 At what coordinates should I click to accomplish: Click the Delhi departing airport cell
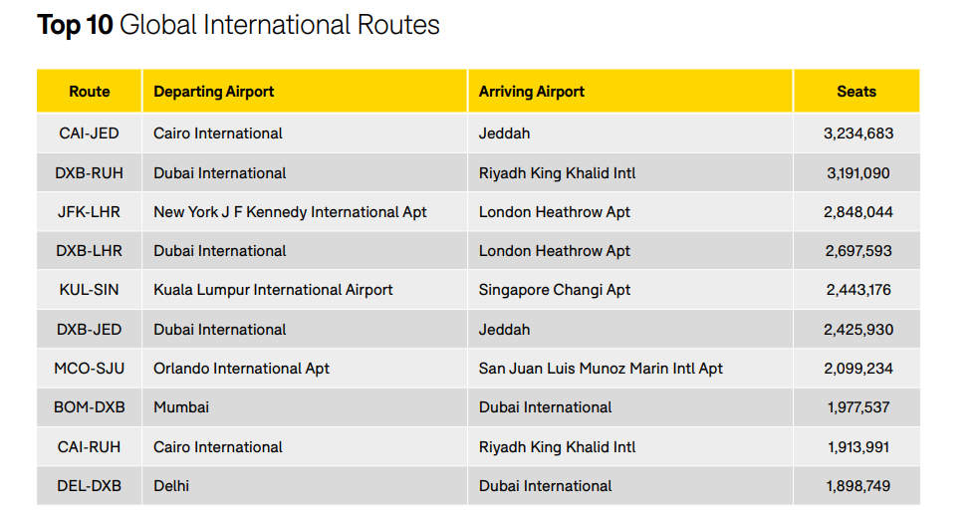point(305,486)
